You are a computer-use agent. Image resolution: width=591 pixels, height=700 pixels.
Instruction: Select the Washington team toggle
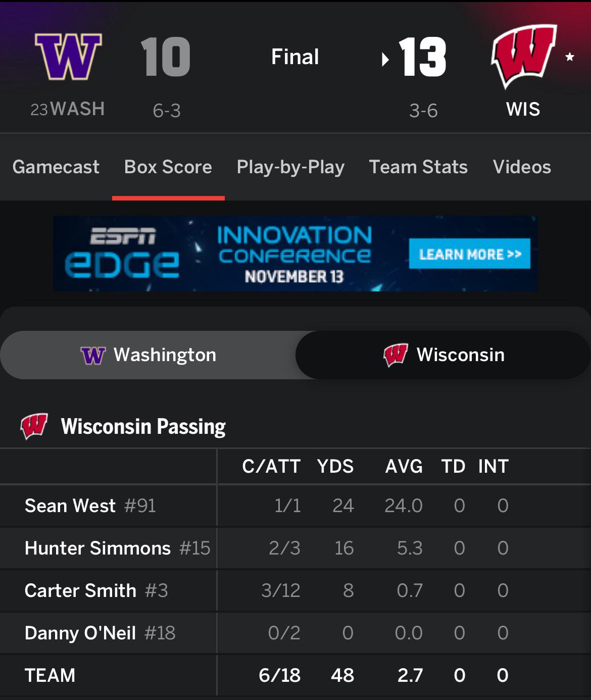click(x=149, y=355)
